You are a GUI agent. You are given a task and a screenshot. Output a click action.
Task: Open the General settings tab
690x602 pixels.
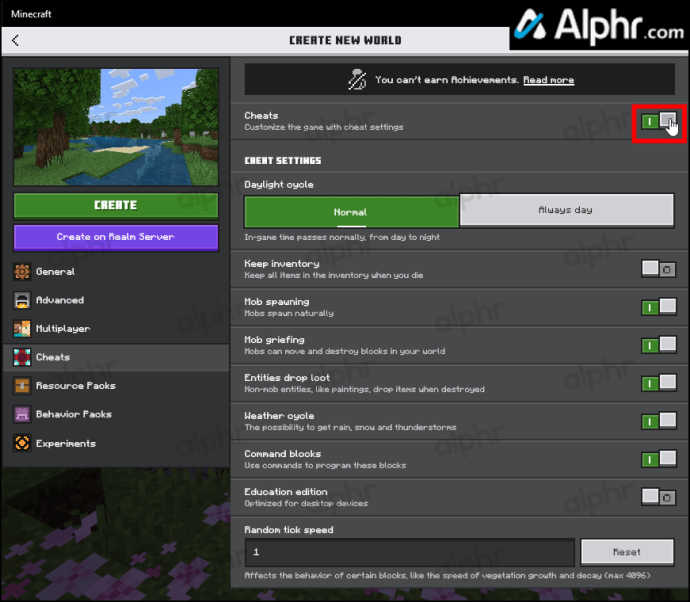point(116,272)
